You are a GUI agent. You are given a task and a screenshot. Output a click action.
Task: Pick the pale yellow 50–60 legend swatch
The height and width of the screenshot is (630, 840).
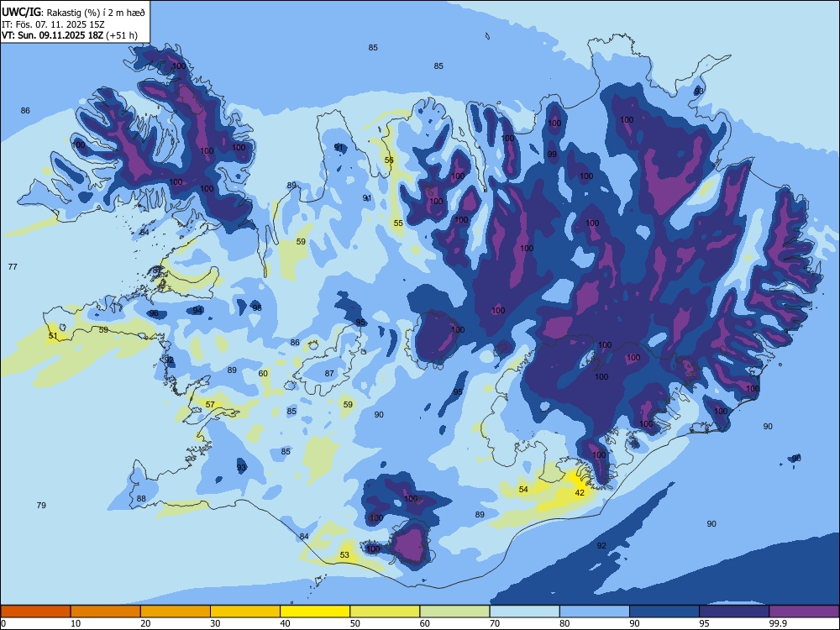pyautogui.click(x=385, y=612)
